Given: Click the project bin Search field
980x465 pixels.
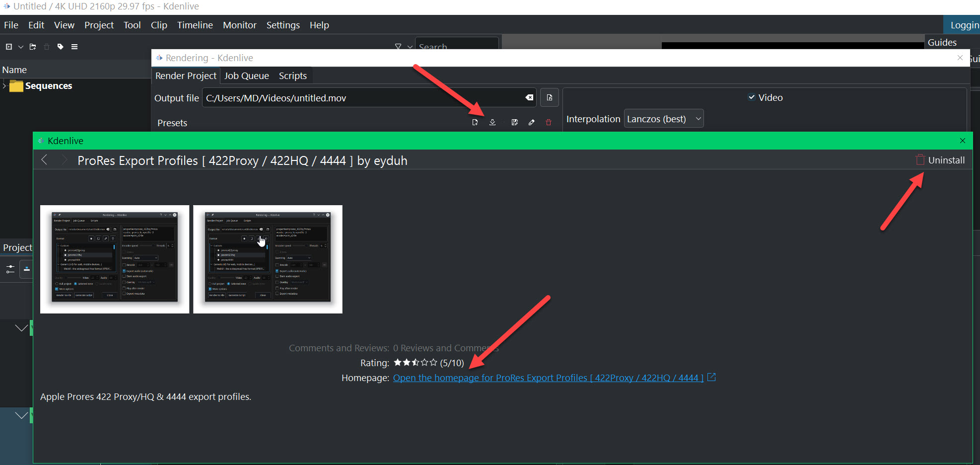Looking at the screenshot, I should pyautogui.click(x=457, y=45).
